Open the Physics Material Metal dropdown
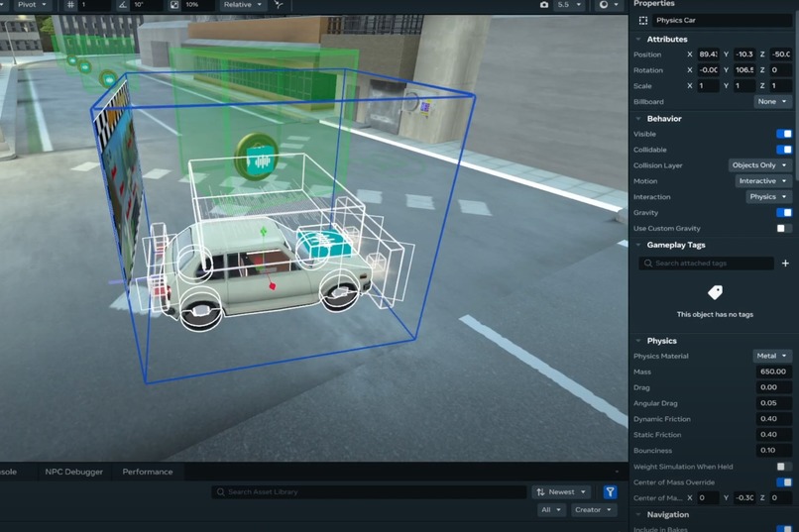This screenshot has width=799, height=532. pyautogui.click(x=772, y=356)
